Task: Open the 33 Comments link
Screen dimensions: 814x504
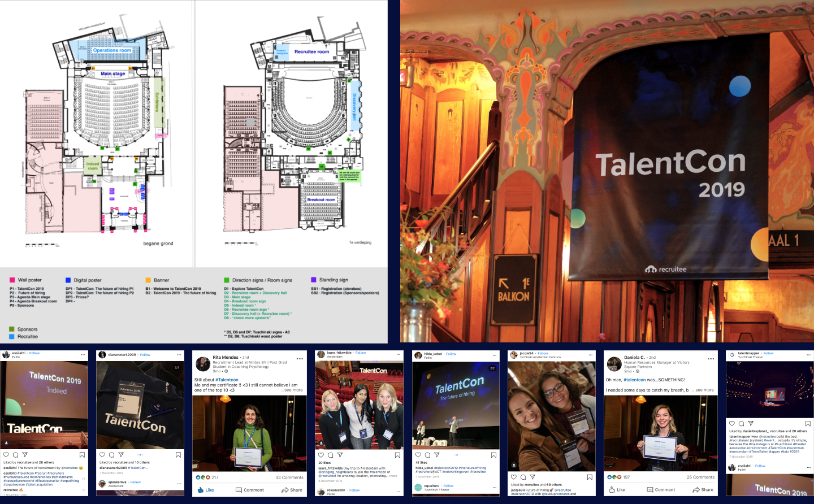Action: [289, 477]
